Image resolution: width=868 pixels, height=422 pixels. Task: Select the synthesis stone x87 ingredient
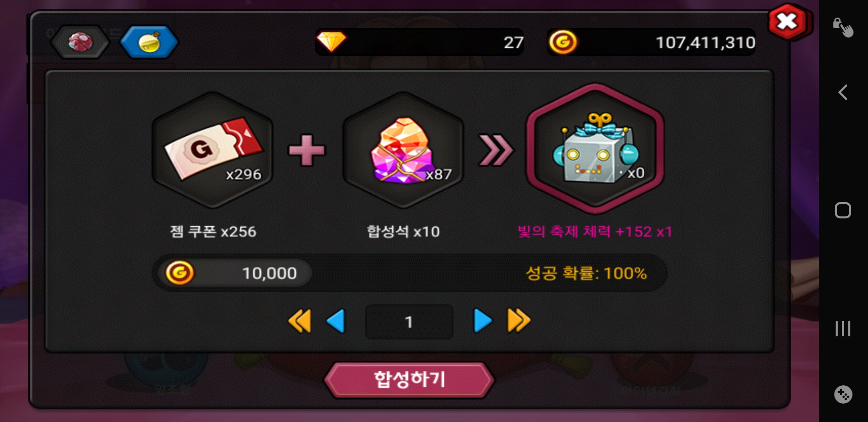[403, 150]
